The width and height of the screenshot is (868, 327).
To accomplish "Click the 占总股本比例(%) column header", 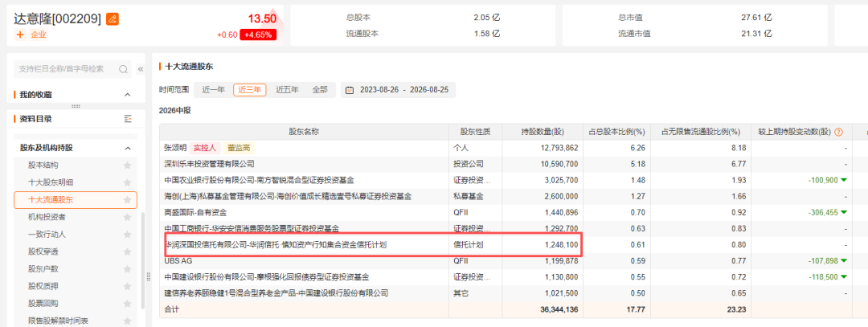I will point(616,132).
